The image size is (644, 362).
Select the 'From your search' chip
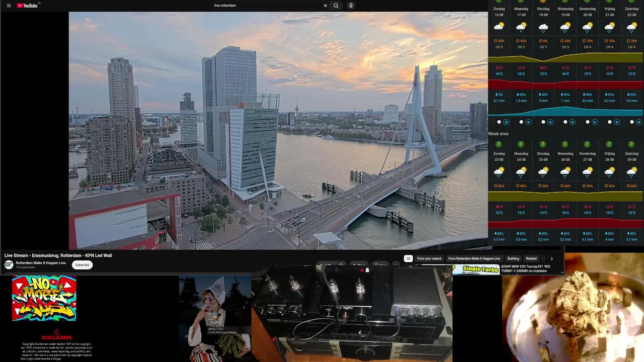pos(429,258)
